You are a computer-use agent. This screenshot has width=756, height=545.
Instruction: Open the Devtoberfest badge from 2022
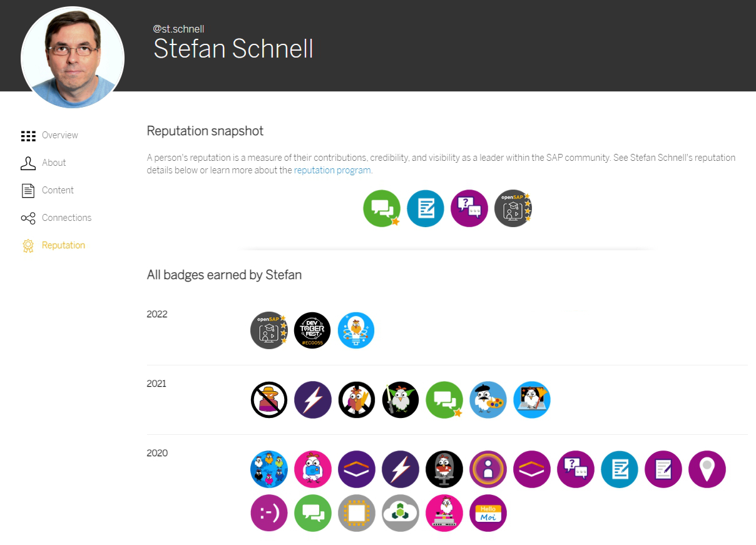(x=312, y=330)
